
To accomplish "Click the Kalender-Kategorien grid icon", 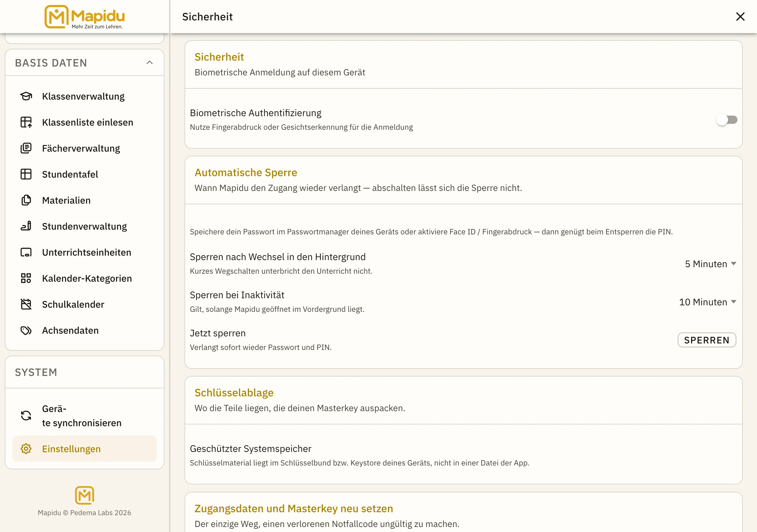I will point(26,278).
